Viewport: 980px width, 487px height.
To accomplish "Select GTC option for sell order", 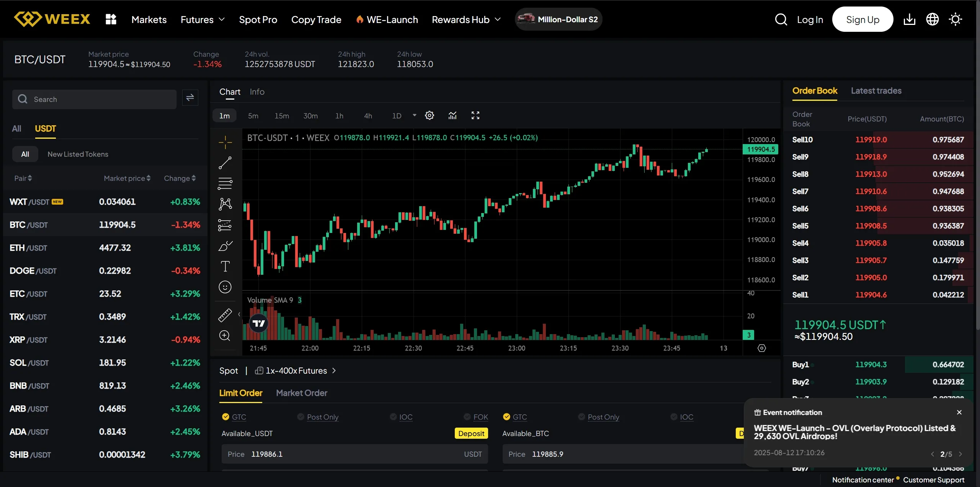I will (515, 417).
